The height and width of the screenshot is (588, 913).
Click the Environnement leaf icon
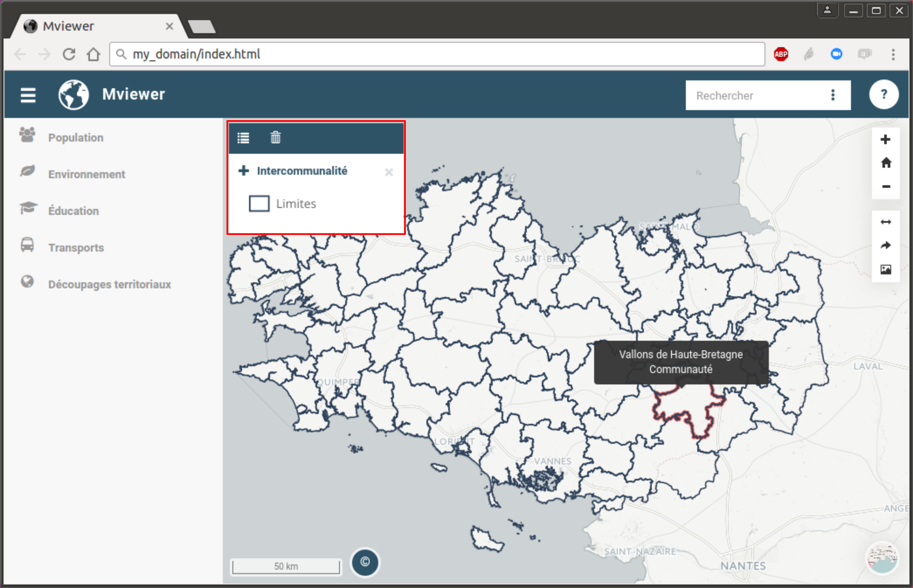(27, 171)
